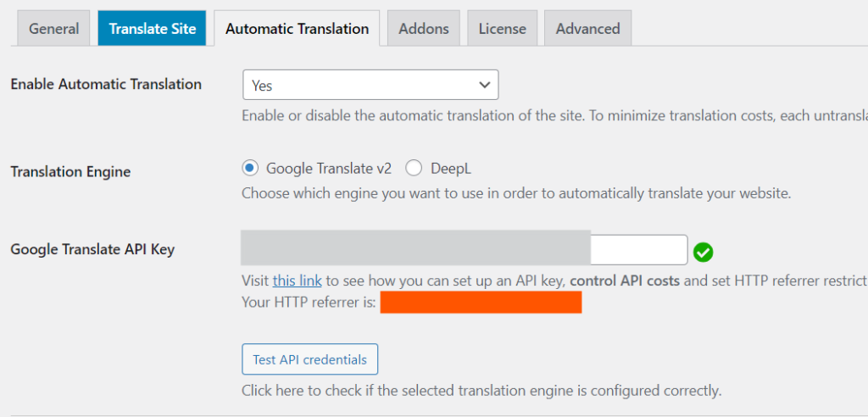Open the License tab

(503, 29)
